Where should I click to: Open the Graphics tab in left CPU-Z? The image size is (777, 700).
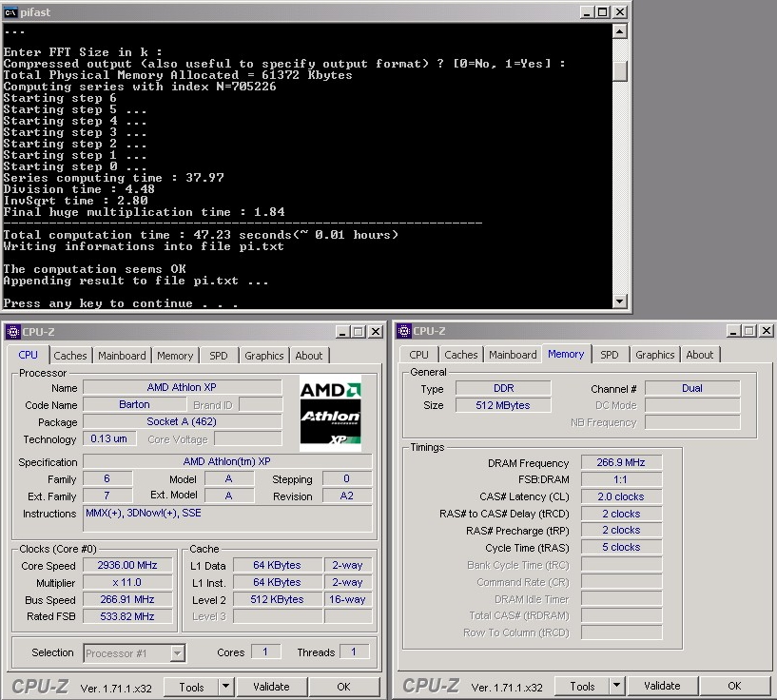pos(264,355)
